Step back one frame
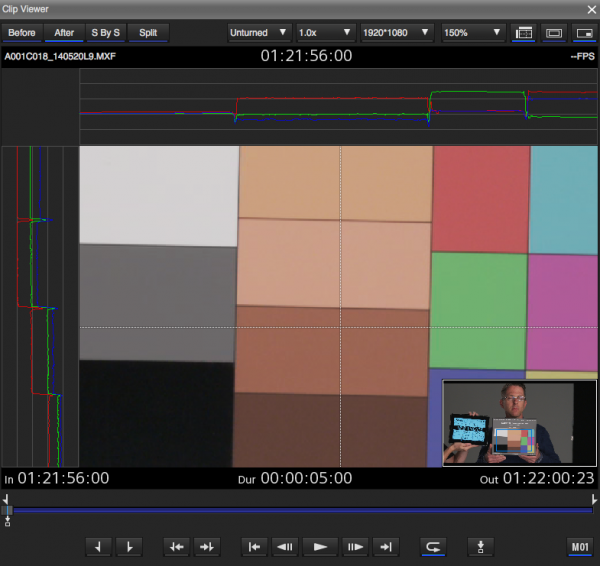This screenshot has height=566, width=600. (286, 546)
